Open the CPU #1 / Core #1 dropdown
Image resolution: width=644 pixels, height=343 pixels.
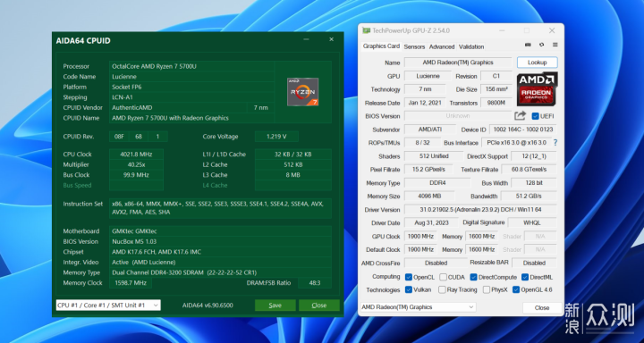click(x=108, y=305)
